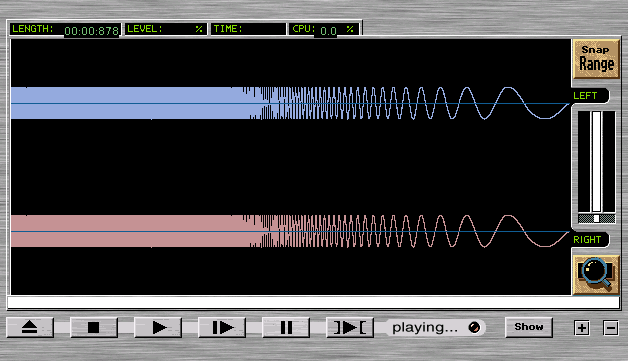Click in the blue left-channel waveform
Image resolution: width=628 pixels, height=361 pixels.
coord(290,103)
